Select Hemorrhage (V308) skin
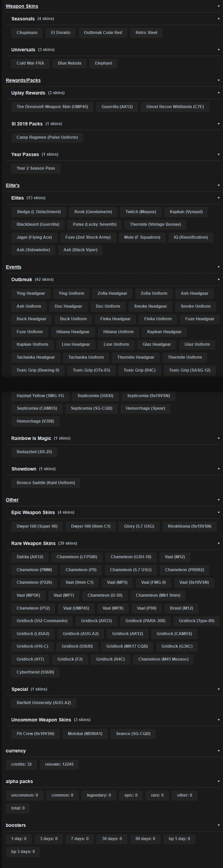Image resolution: width=223 pixels, height=868 pixels. point(35,421)
